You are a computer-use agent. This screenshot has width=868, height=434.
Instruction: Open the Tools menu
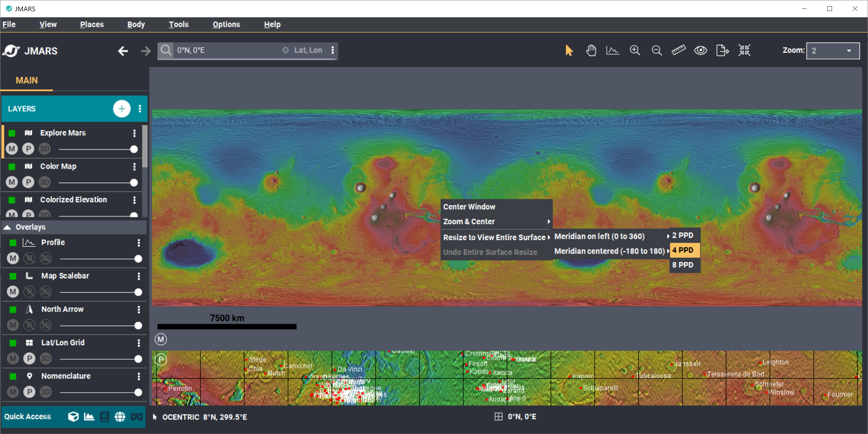click(179, 24)
